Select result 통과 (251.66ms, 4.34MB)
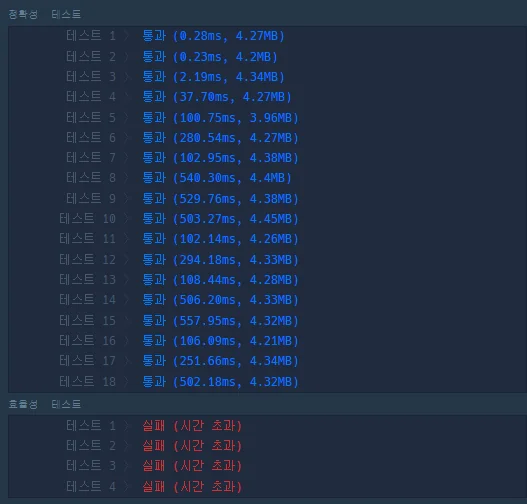527x504 pixels. 220,361
